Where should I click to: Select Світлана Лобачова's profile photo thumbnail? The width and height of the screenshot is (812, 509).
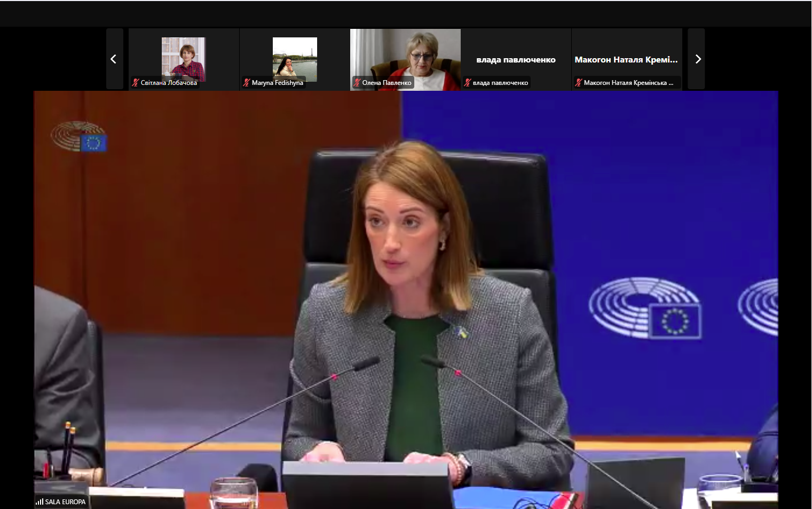[183, 58]
